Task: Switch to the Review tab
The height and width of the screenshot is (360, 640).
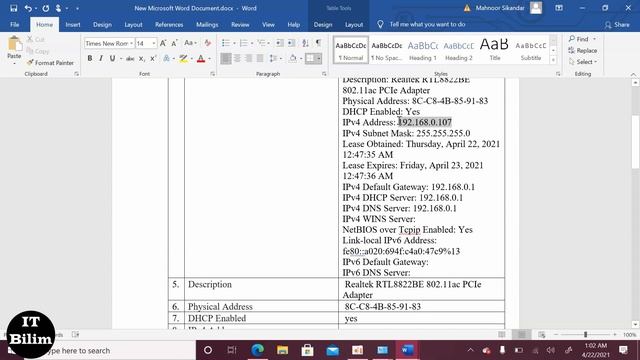Action: click(240, 24)
